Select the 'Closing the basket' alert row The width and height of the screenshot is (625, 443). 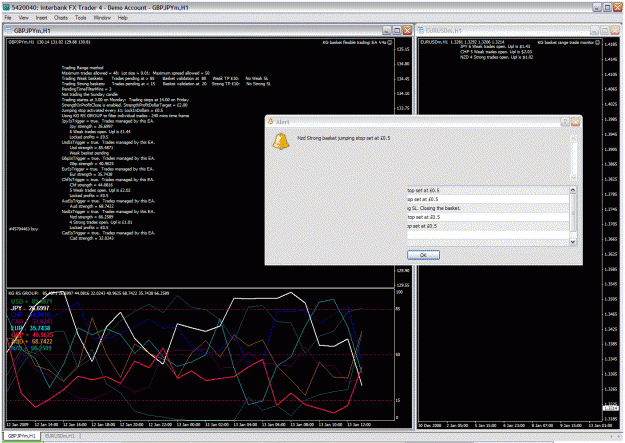(488, 208)
